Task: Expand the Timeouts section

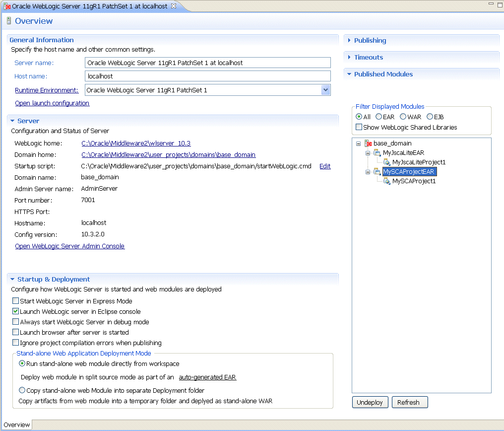Action: point(349,57)
